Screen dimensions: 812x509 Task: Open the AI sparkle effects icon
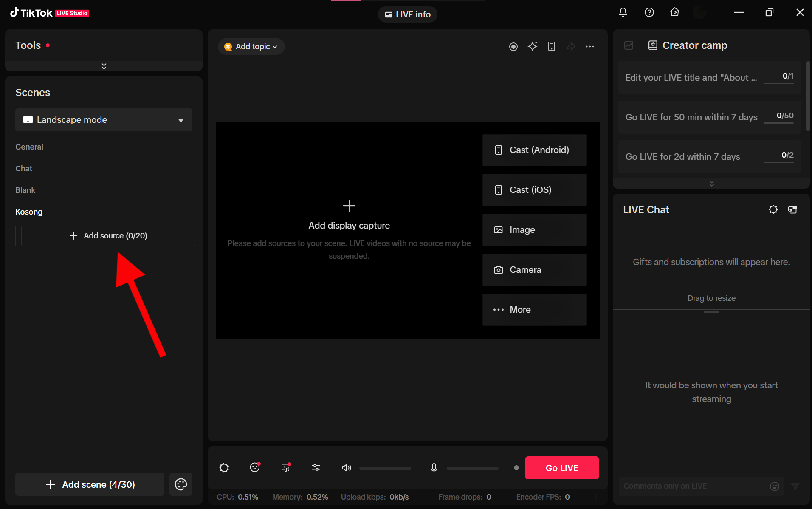click(x=533, y=46)
